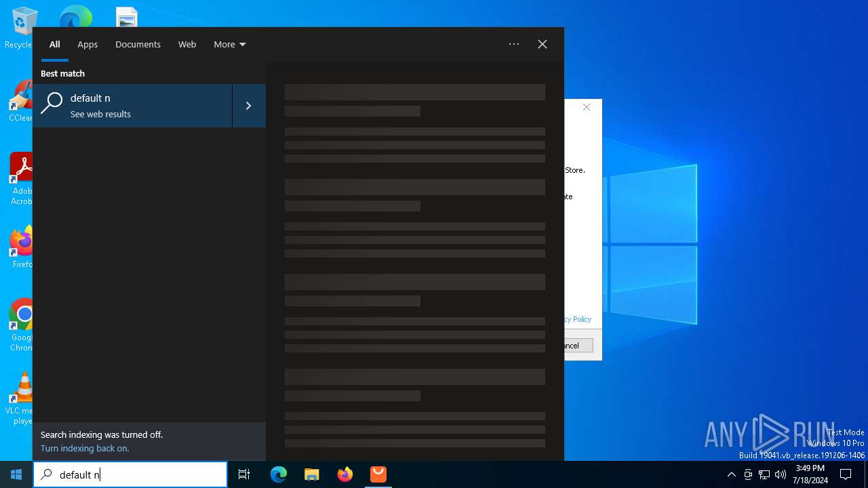The image size is (868, 488).
Task: Click the search magnifier icon in taskbar
Action: click(47, 474)
